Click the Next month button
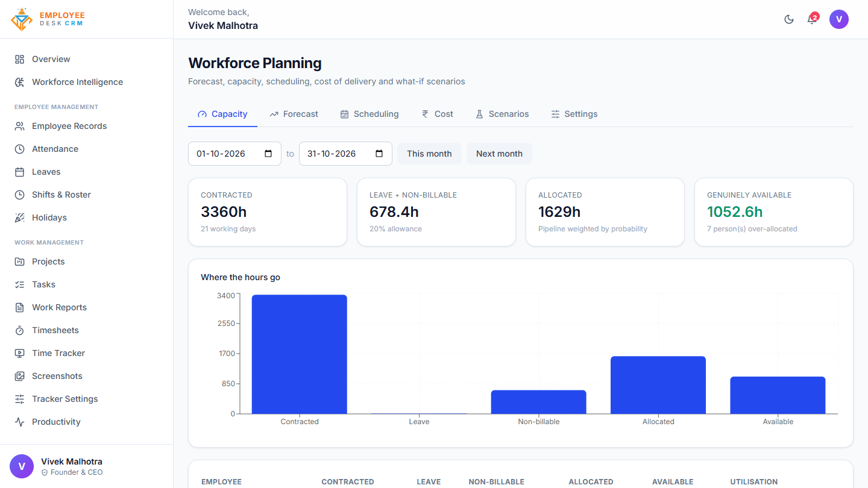The image size is (868, 488). click(499, 154)
